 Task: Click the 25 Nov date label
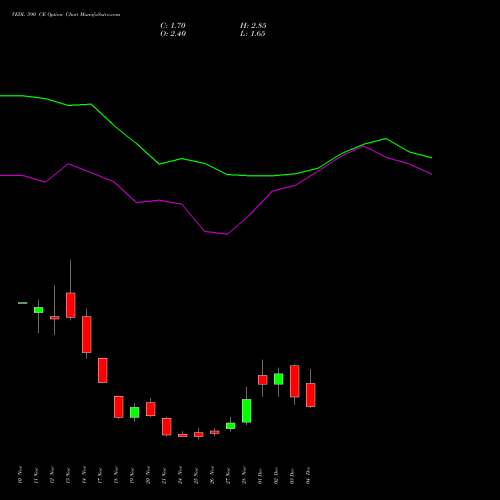click(x=196, y=475)
